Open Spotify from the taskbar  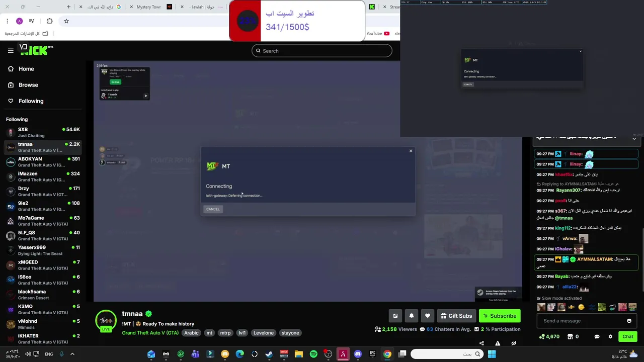(x=313, y=354)
